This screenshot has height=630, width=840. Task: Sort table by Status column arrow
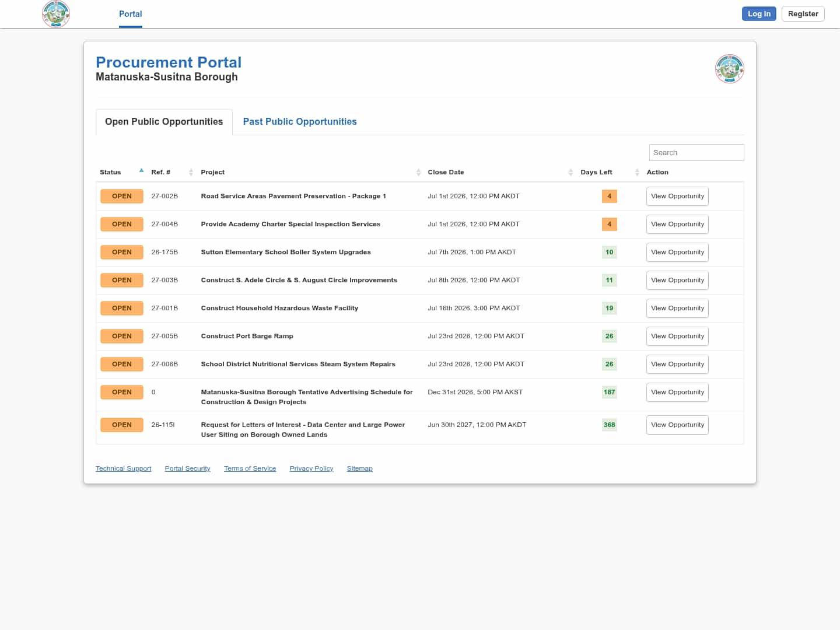[141, 171]
